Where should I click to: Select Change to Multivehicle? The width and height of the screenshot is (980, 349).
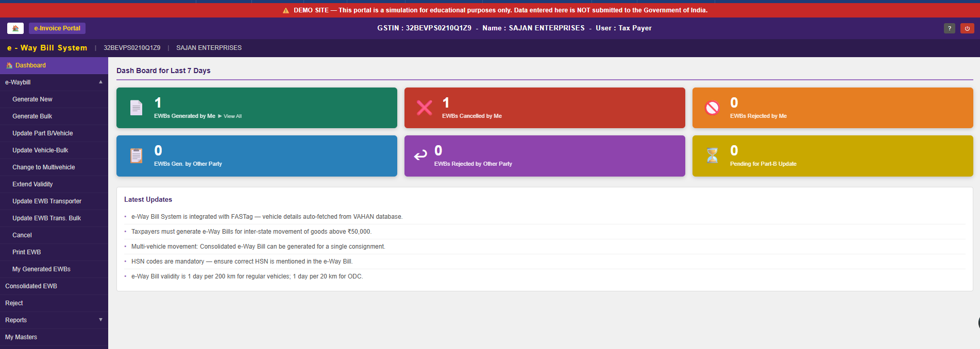tap(54, 167)
